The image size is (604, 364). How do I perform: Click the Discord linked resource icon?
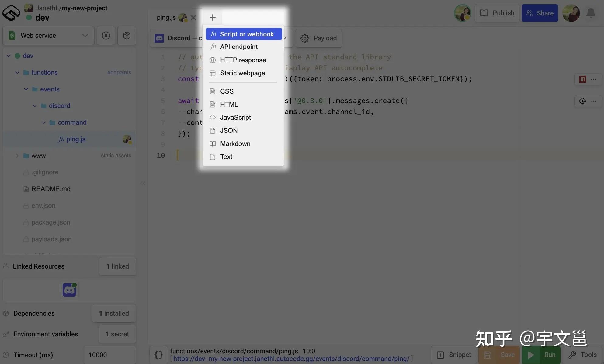click(x=69, y=290)
